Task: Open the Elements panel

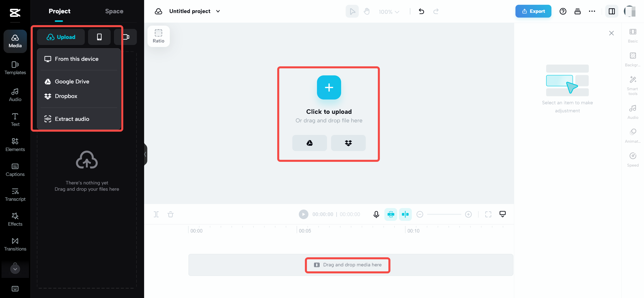Action: coord(15,144)
